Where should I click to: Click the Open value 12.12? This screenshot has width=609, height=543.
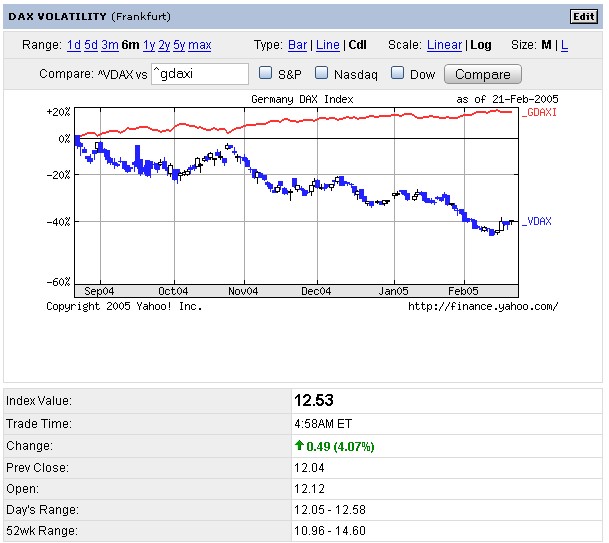pyautogui.click(x=309, y=489)
